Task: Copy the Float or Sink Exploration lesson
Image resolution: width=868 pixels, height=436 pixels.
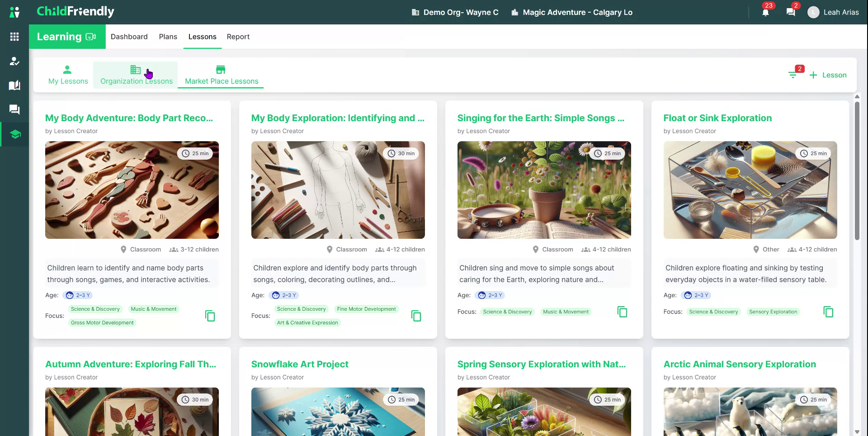Action: [829, 312]
